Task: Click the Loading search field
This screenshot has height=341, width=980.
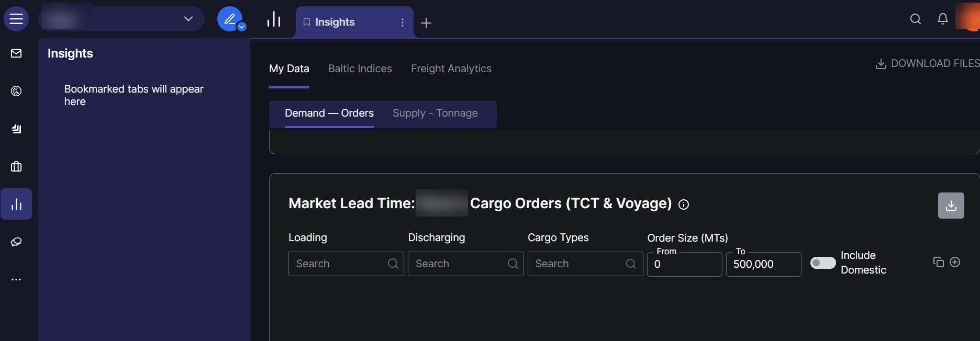Action: tap(340, 264)
